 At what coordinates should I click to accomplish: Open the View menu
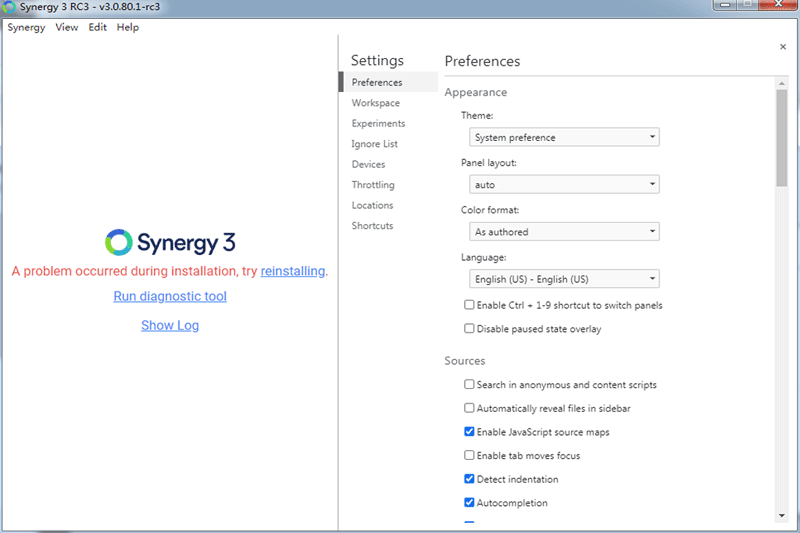(67, 28)
